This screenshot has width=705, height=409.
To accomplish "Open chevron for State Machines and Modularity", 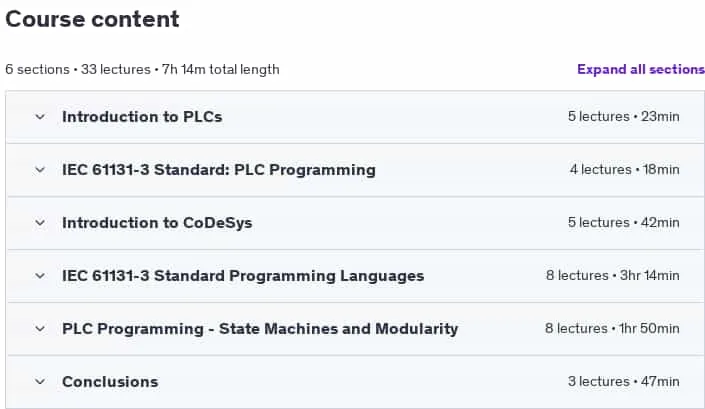I will coord(40,329).
